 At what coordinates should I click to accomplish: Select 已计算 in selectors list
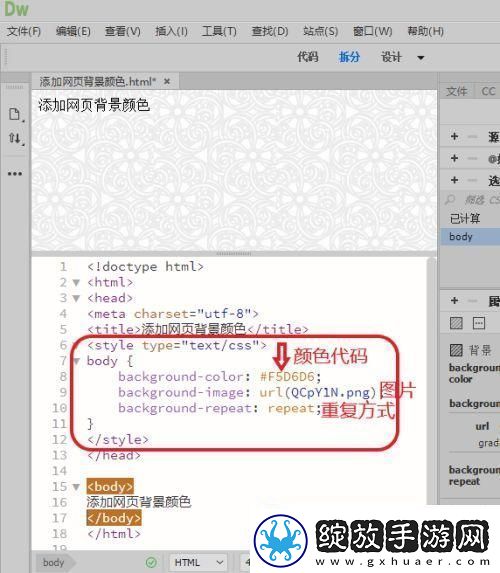465,219
